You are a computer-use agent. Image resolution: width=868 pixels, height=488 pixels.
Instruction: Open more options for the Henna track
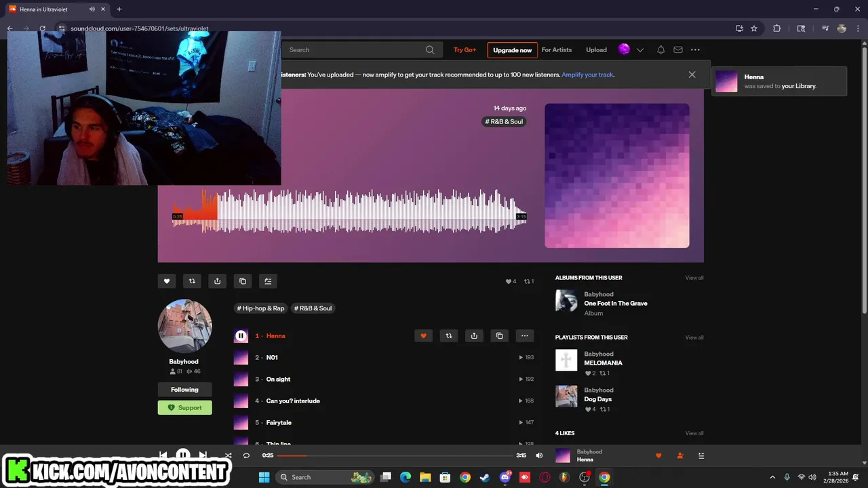[x=524, y=335]
